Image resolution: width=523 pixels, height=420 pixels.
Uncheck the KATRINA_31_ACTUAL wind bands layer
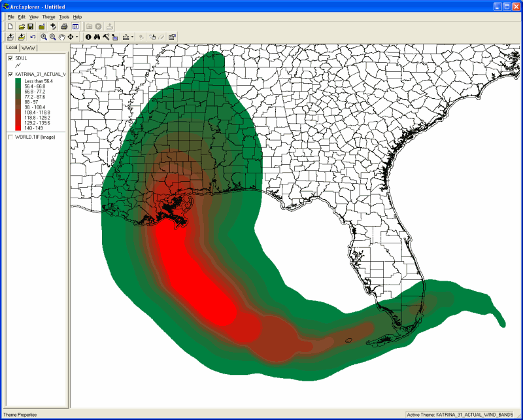point(10,75)
